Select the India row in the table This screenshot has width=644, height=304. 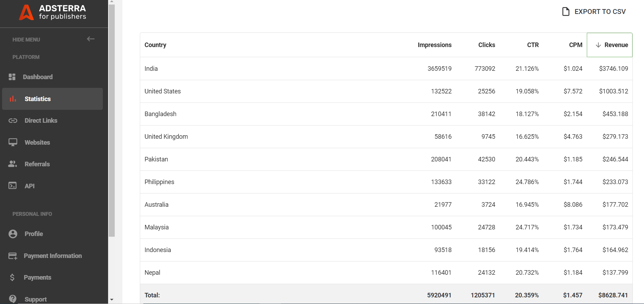click(314, 68)
